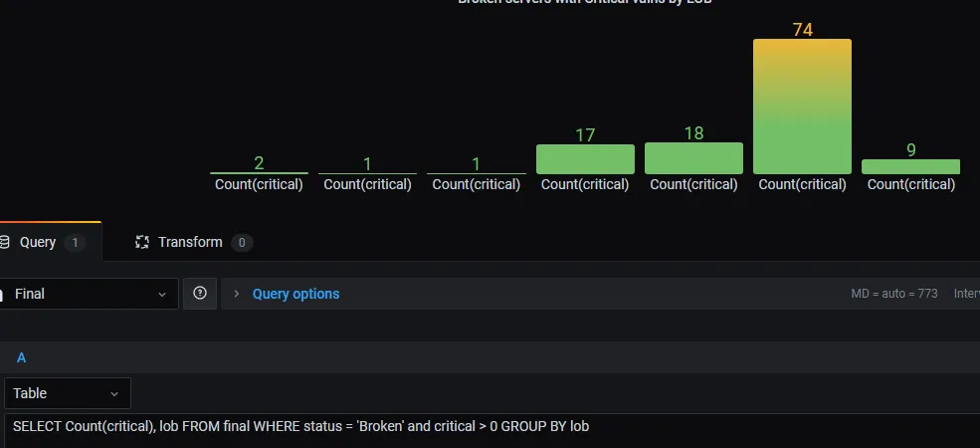Open the Table format dropdown
The image size is (980, 448).
68,393
